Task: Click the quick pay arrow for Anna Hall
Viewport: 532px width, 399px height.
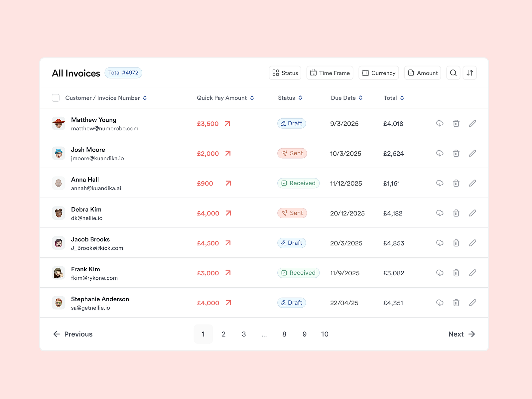Action: (x=228, y=183)
